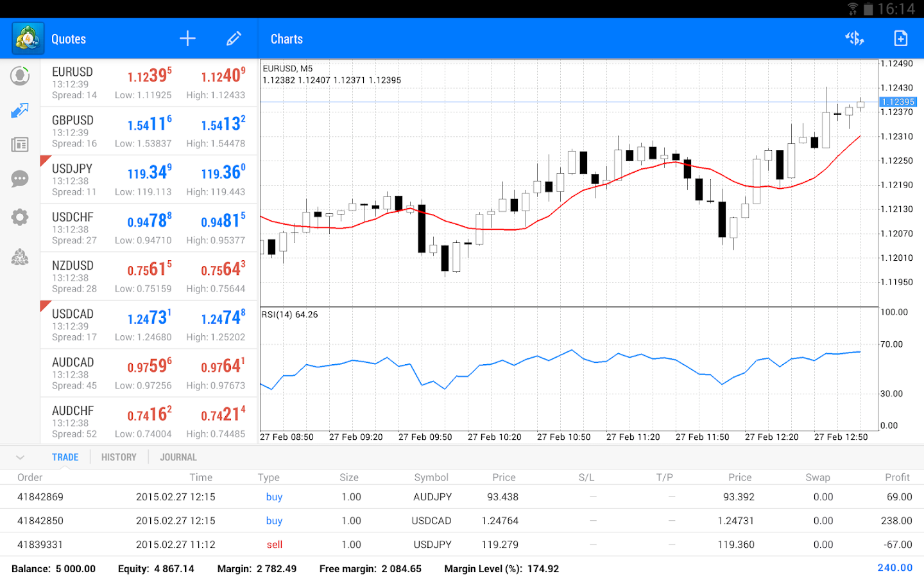Tap the current price label 1.12395
Screen dimensions: 924x578
pyautogui.click(x=898, y=102)
